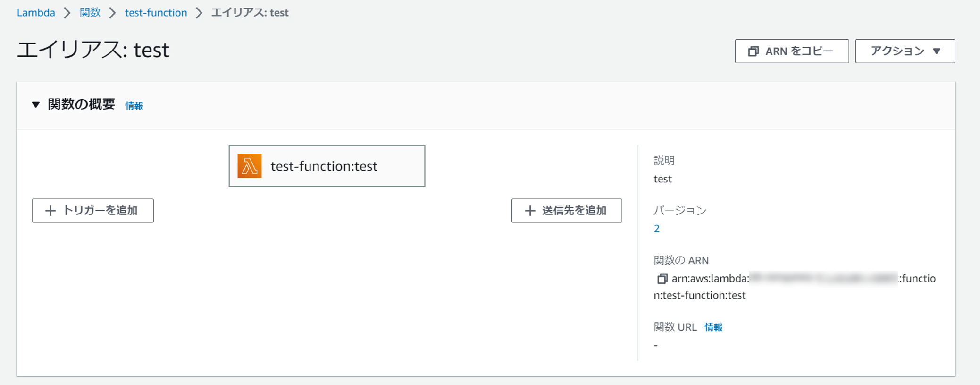Viewport: 980px width, 385px height.
Task: Navigate to 関数 in the breadcrumb
Action: 90,13
